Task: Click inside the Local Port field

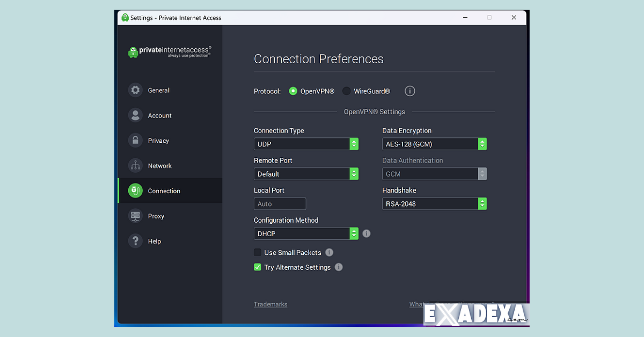Action: pos(280,203)
